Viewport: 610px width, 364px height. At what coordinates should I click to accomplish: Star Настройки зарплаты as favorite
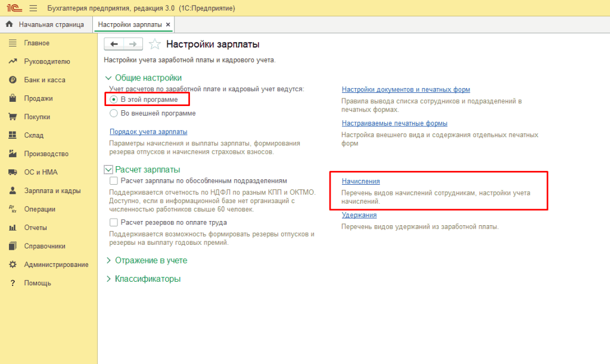[154, 43]
